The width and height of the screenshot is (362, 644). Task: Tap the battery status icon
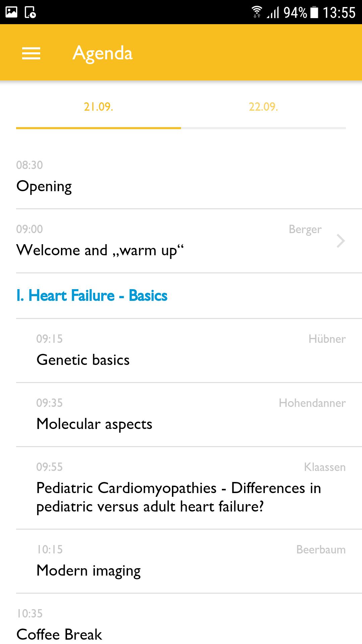(314, 12)
